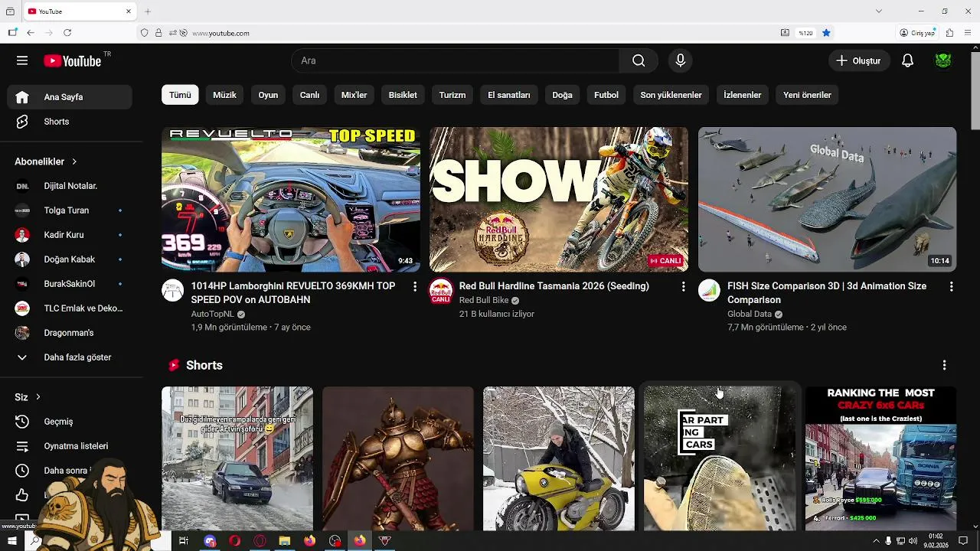Play the Lamborghini REVUELTO thumbnail
The width and height of the screenshot is (980, 551).
coord(291,200)
